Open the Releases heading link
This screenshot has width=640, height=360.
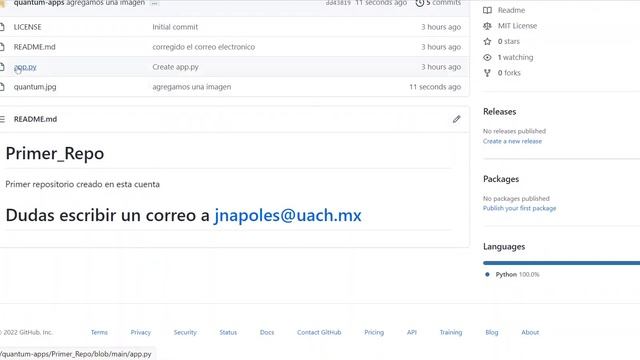[500, 111]
